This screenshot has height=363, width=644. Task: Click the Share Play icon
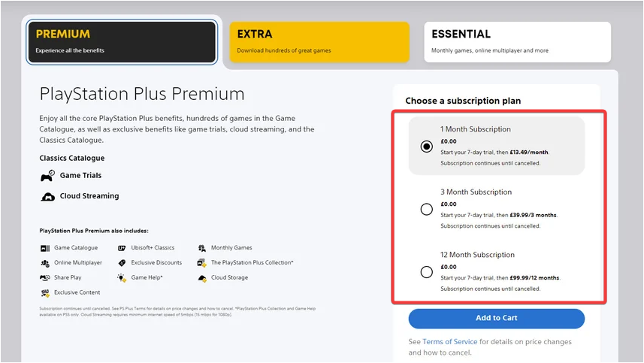point(45,278)
